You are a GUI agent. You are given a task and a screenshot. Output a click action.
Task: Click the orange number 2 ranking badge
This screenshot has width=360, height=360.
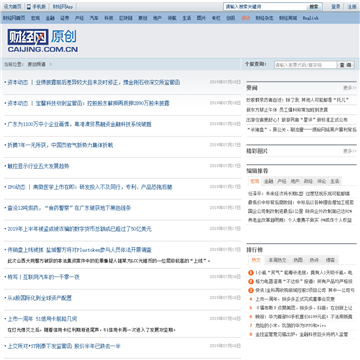tap(251, 281)
